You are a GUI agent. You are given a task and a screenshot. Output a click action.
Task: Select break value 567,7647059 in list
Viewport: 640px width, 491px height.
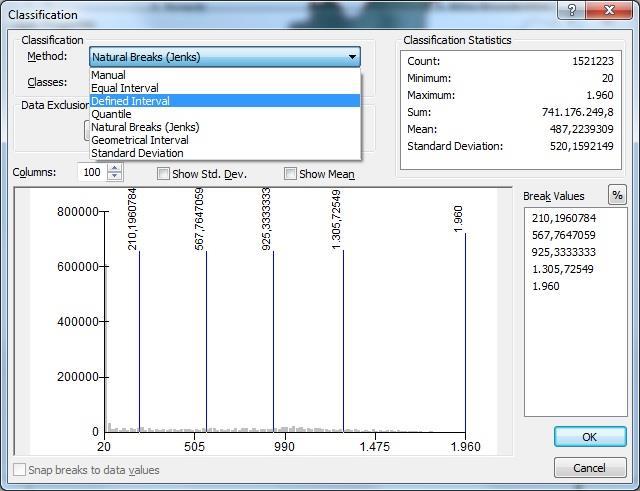point(564,235)
